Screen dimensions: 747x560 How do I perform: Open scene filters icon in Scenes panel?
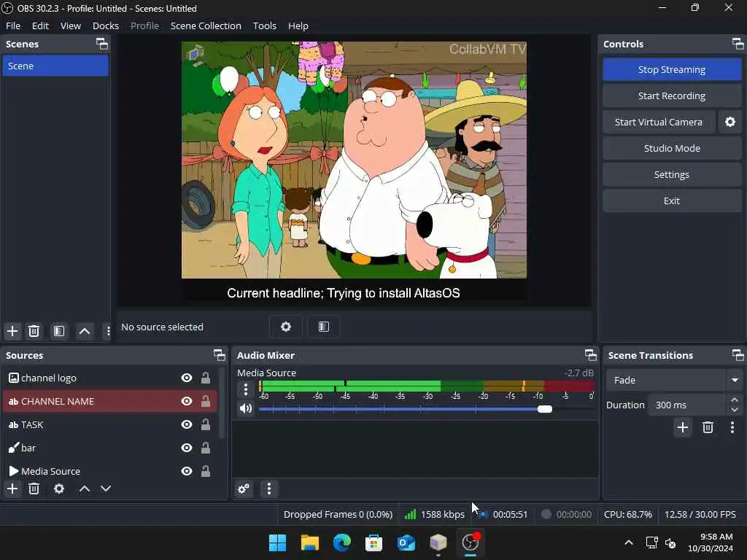(x=59, y=331)
